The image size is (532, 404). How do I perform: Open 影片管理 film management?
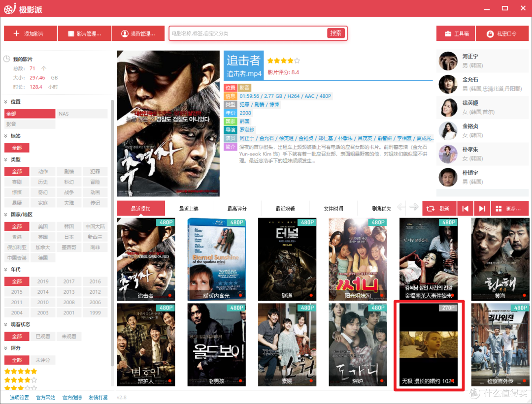(84, 33)
